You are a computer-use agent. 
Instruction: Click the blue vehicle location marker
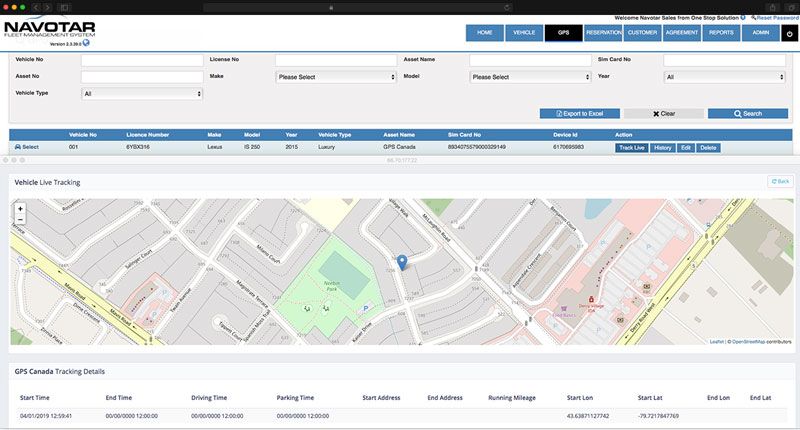402,263
